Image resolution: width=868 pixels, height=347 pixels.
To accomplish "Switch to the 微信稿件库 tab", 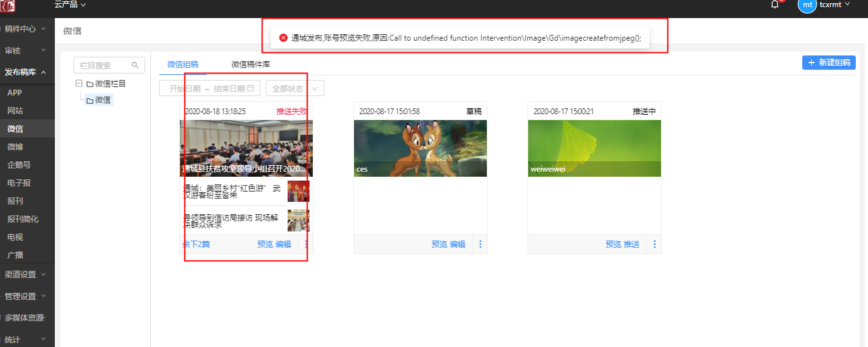I will pos(250,64).
